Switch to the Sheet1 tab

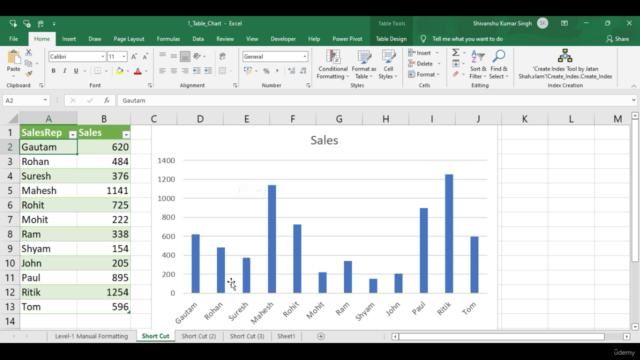click(x=286, y=336)
